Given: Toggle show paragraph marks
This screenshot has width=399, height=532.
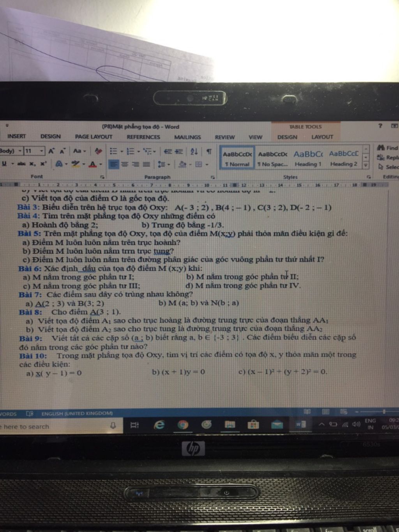Looking at the screenshot, I should point(209,151).
